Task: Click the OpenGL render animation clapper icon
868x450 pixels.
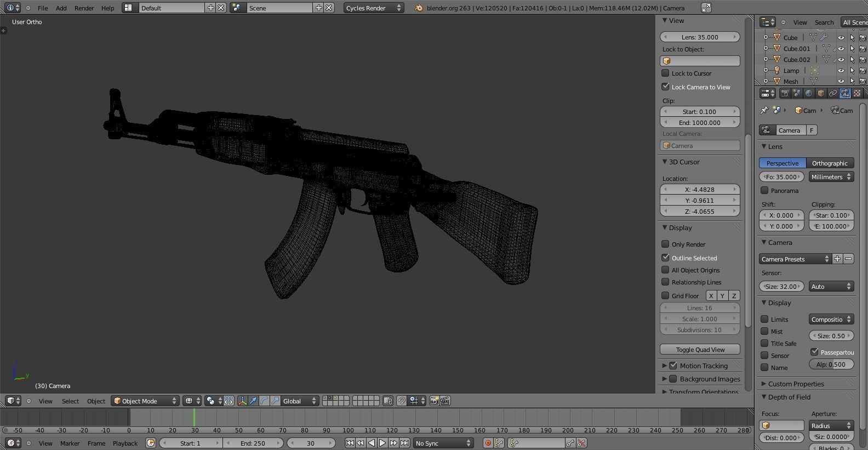Action: [x=445, y=401]
